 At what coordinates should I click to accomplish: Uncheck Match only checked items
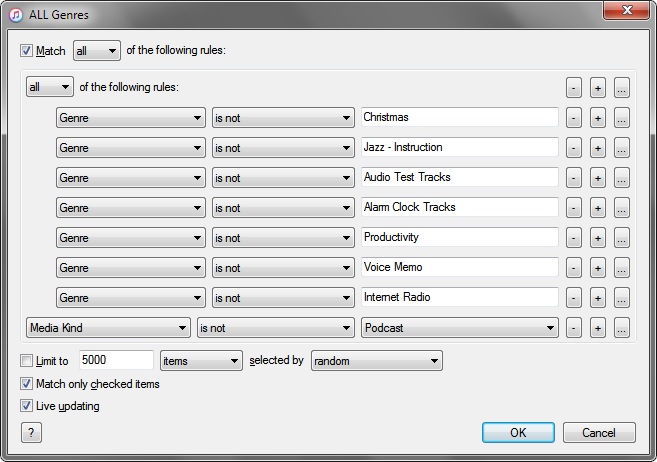[x=26, y=384]
